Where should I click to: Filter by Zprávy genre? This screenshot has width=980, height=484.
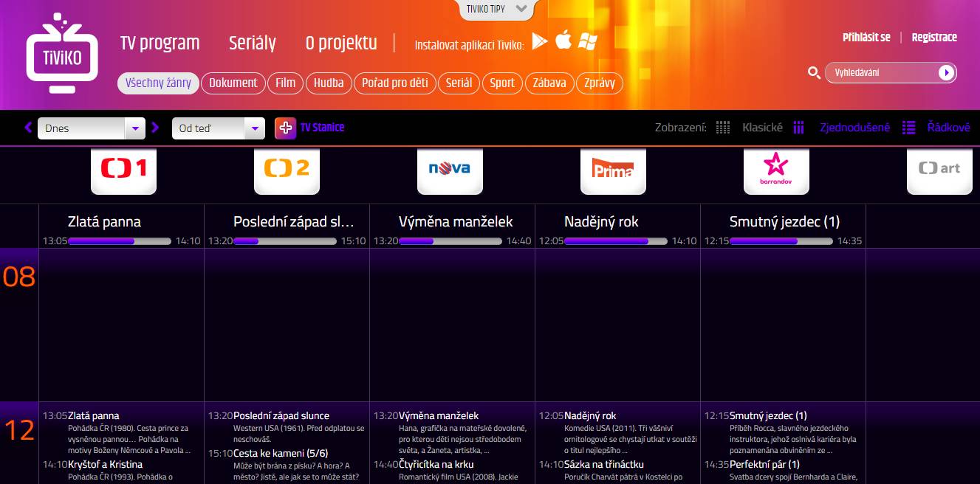coord(600,83)
